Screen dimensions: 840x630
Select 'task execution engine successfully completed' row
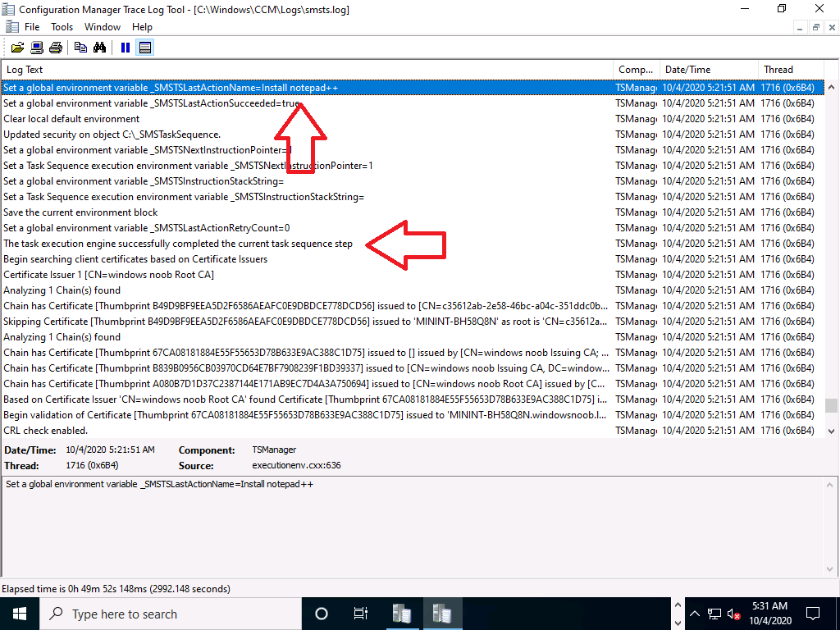[x=413, y=243]
